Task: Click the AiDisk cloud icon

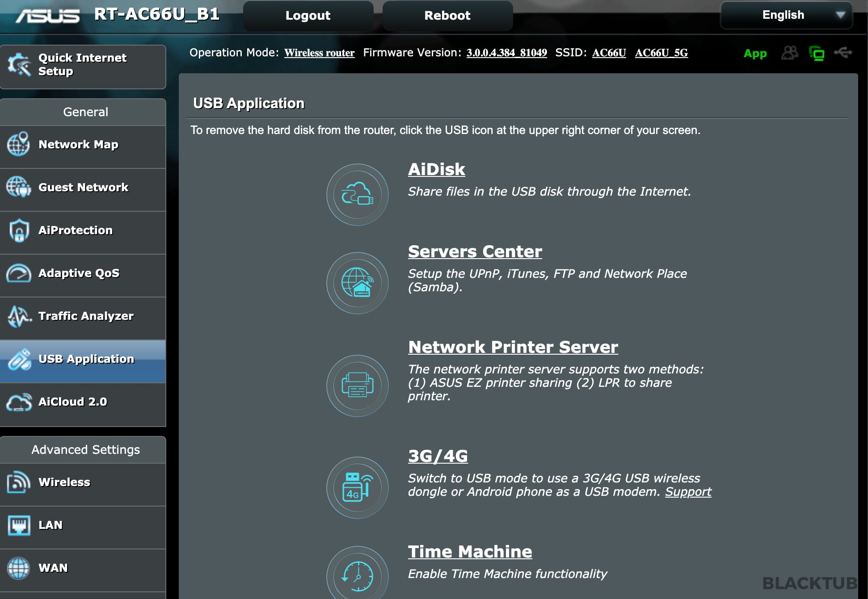Action: point(357,195)
